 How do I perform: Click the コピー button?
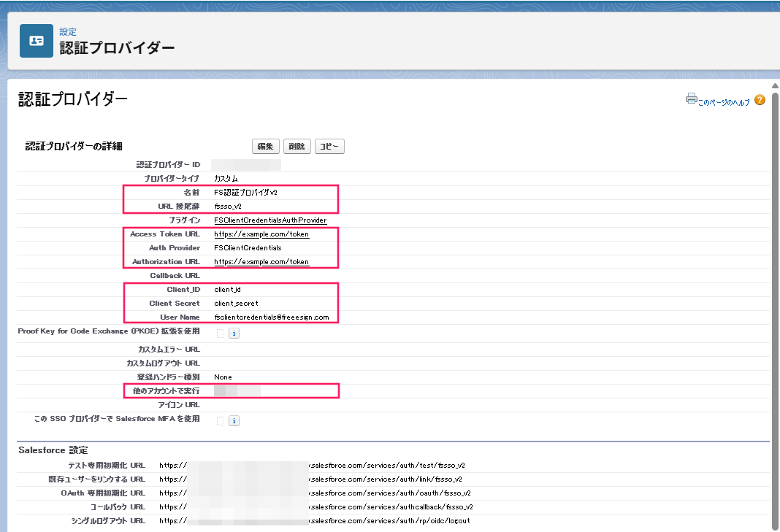pos(329,146)
